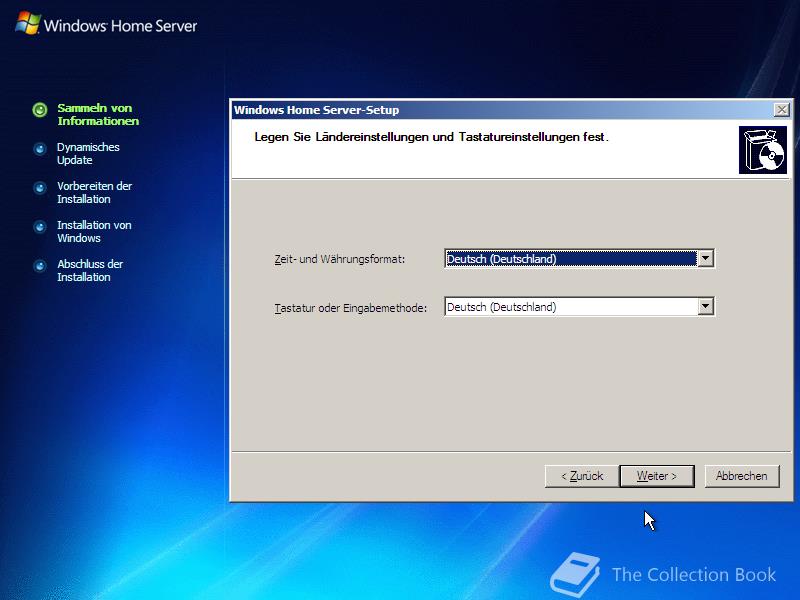Viewport: 800px width, 600px height.
Task: Click the Weiter > button
Action: pos(657,476)
